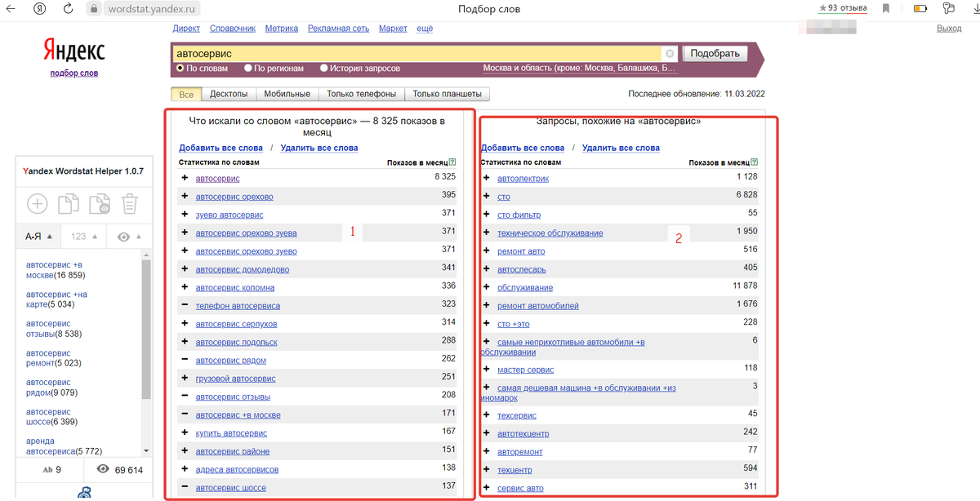The height and width of the screenshot is (501, 980).
Task: View site security lock icon
Action: 93,9
